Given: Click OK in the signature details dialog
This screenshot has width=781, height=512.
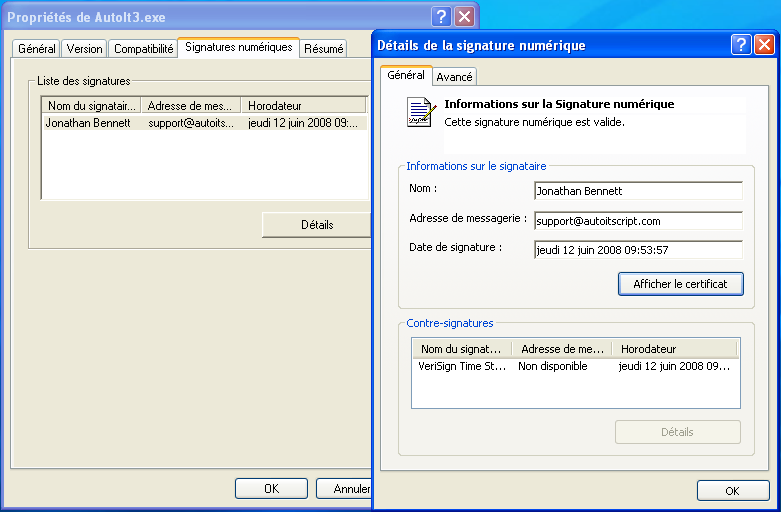Looking at the screenshot, I should pyautogui.click(x=732, y=491).
